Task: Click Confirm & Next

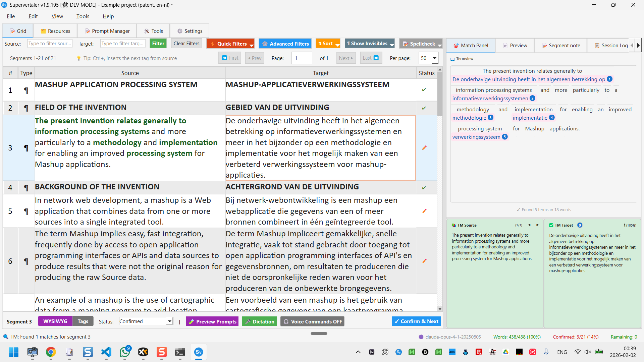Action: [x=416, y=321]
